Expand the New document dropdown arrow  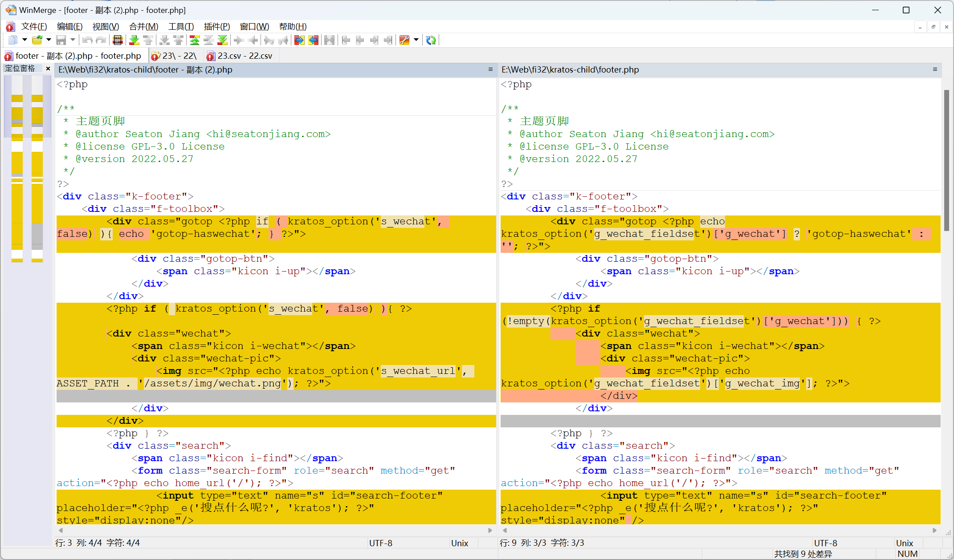(x=24, y=40)
